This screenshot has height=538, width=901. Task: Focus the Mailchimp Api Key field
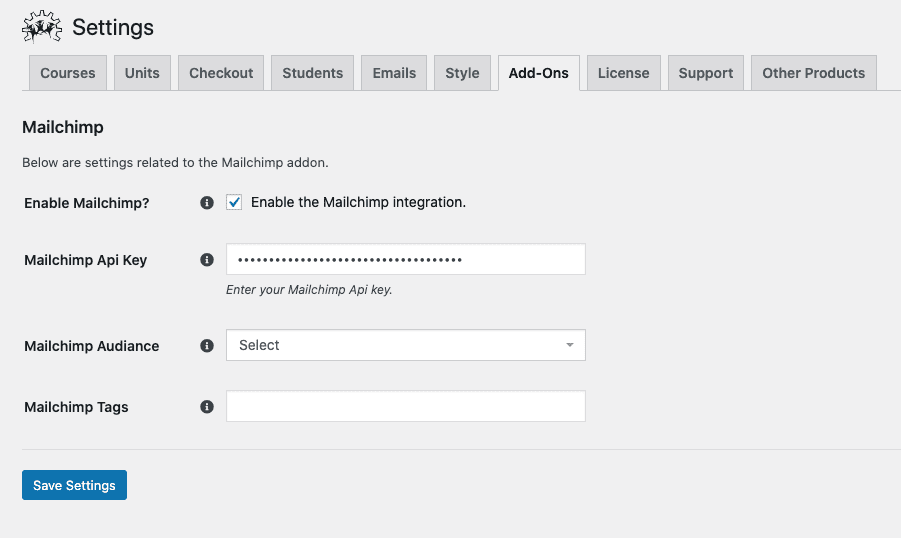click(x=406, y=259)
